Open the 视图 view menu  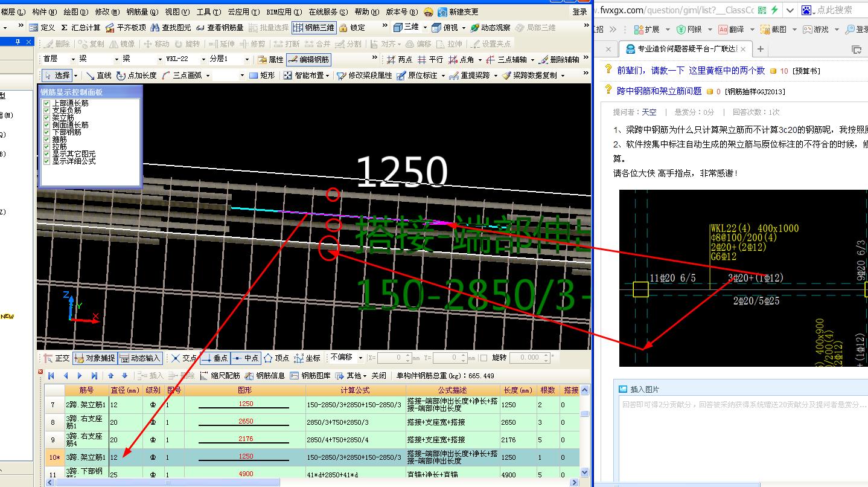pyautogui.click(x=176, y=11)
